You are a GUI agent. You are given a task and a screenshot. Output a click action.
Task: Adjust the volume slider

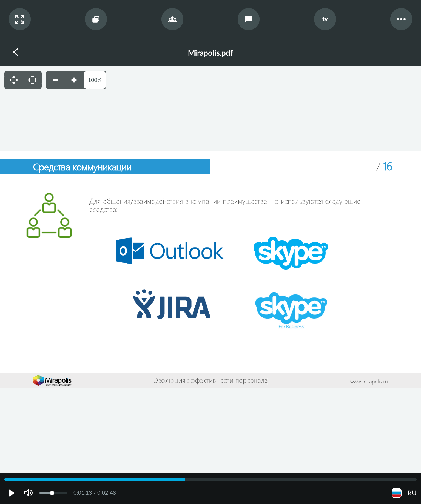tap(53, 493)
